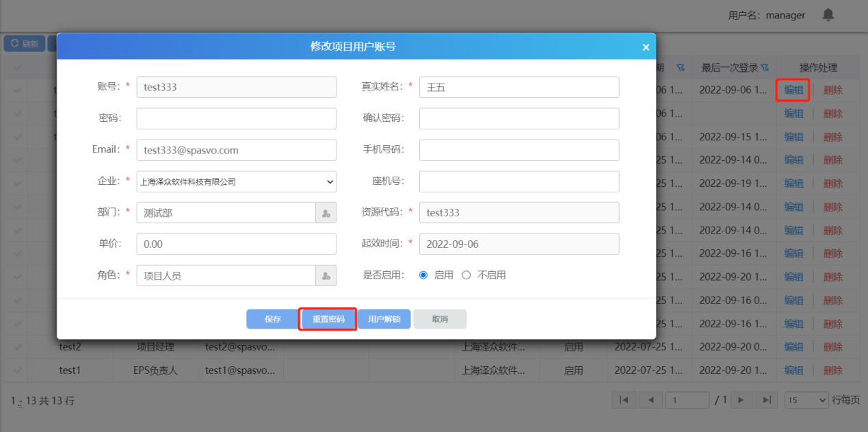The height and width of the screenshot is (432, 868).
Task: Go to the first page of results
Action: pos(623,401)
